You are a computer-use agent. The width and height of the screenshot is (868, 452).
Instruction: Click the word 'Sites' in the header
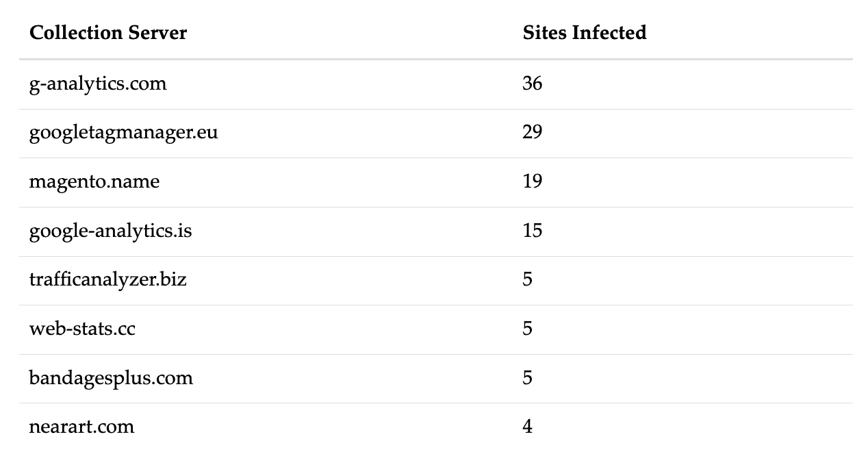tap(545, 33)
